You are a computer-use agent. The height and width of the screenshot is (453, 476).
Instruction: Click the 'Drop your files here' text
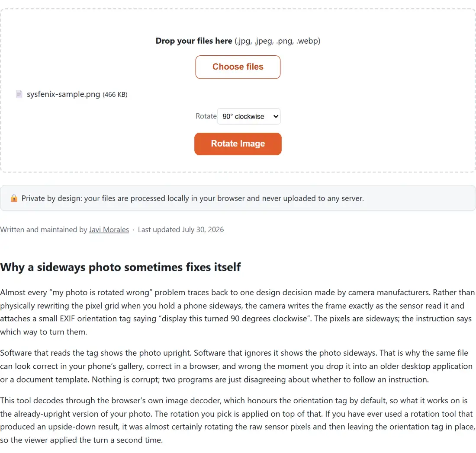point(194,41)
